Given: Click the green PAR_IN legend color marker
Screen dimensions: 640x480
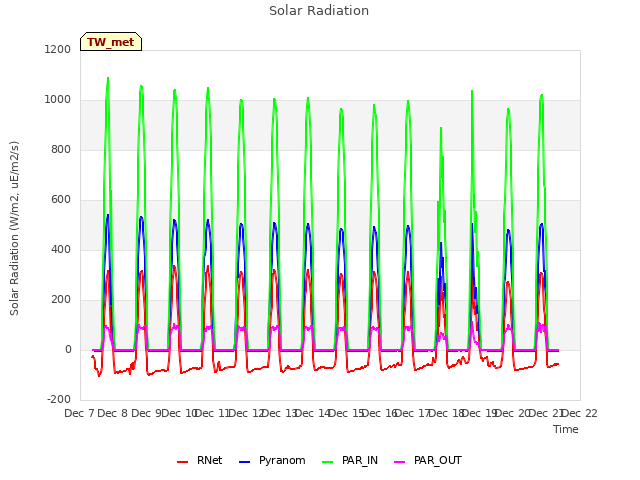Looking at the screenshot, I should coord(328,462).
